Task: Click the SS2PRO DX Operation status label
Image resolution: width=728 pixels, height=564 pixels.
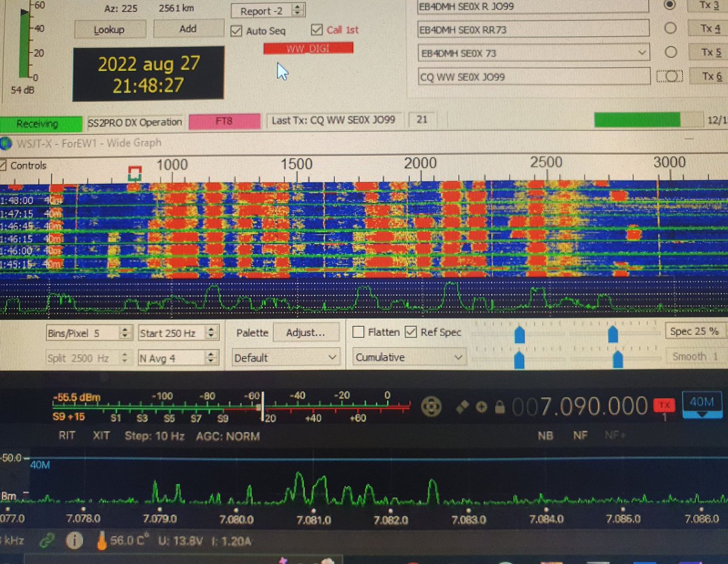Action: tap(135, 122)
